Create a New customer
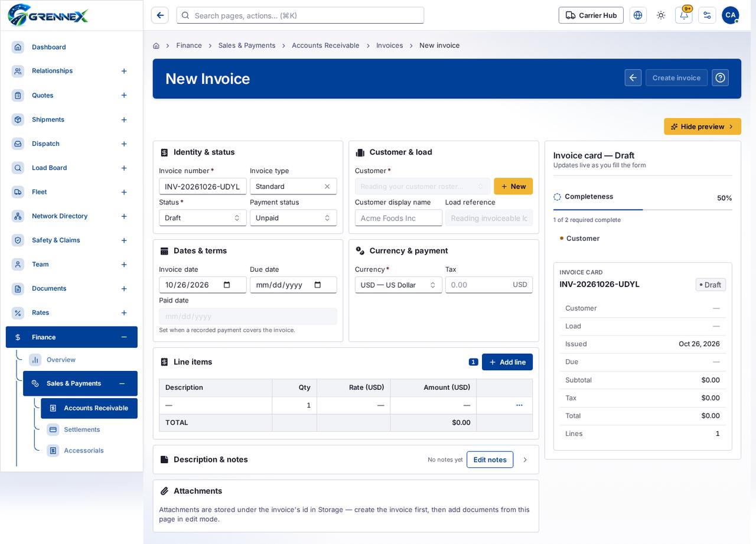The width and height of the screenshot is (756, 544). pos(513,187)
